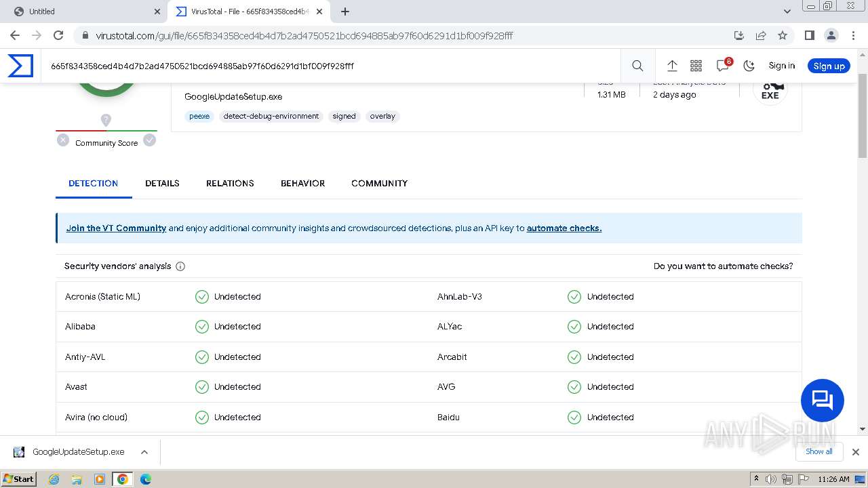The height and width of the screenshot is (488, 868).
Task: Click Sign in link
Action: [781, 66]
